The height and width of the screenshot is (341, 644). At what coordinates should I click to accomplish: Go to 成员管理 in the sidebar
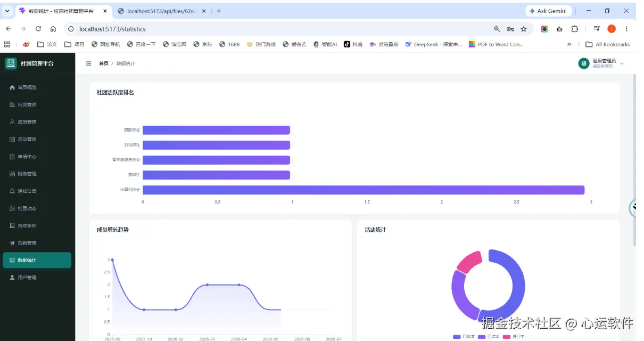tap(37, 122)
